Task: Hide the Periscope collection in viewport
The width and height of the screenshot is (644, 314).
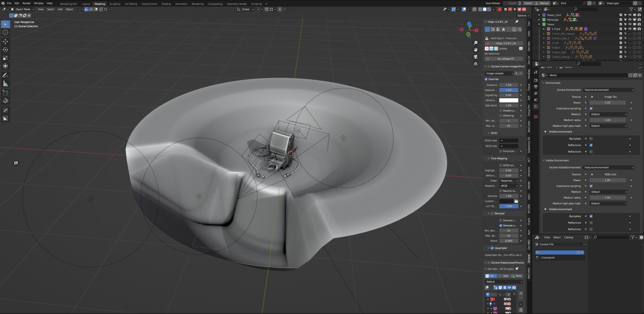Action: click(630, 20)
